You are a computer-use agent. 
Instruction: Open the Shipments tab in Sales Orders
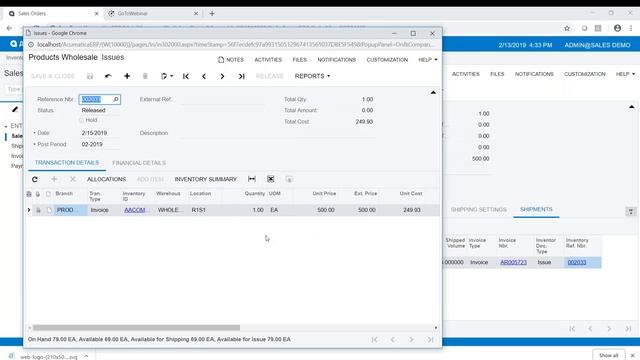(x=536, y=209)
